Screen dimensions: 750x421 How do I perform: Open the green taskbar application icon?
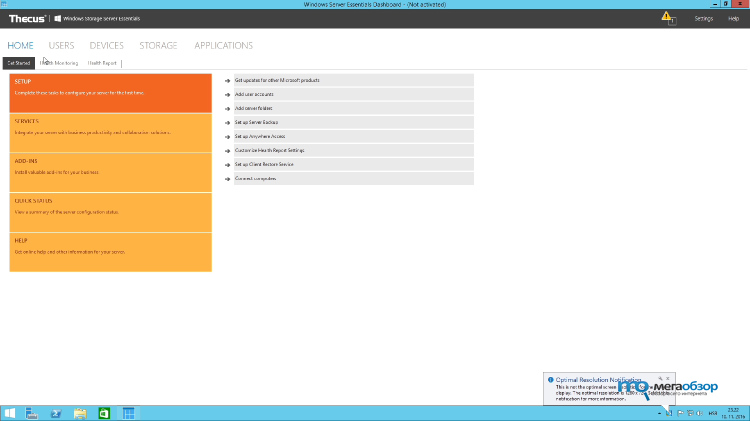[x=104, y=413]
